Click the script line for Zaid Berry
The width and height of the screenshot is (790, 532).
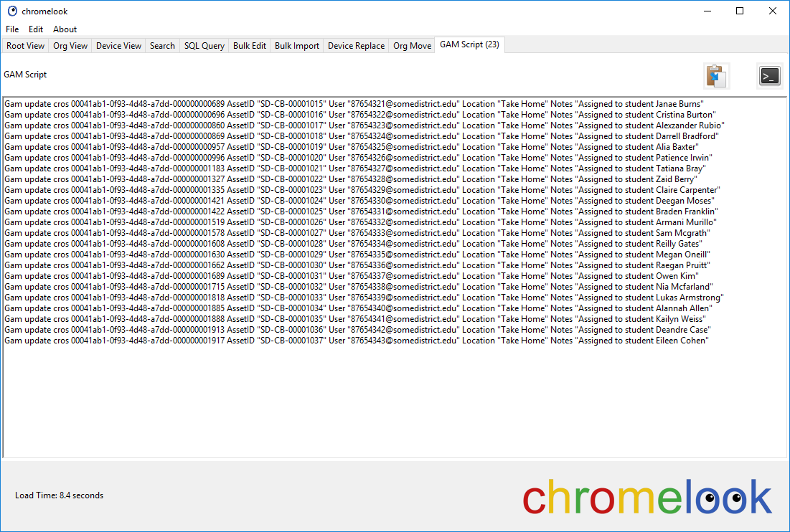[x=351, y=179]
